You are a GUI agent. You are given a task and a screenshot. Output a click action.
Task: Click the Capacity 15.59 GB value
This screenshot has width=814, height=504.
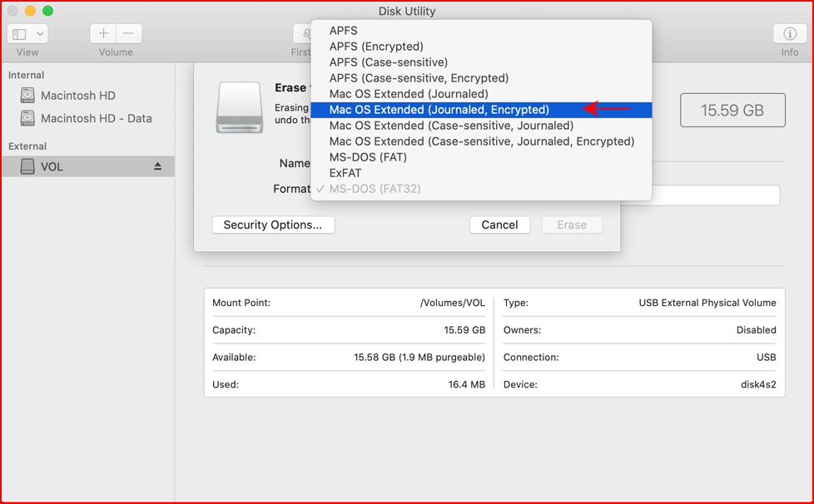[464, 330]
